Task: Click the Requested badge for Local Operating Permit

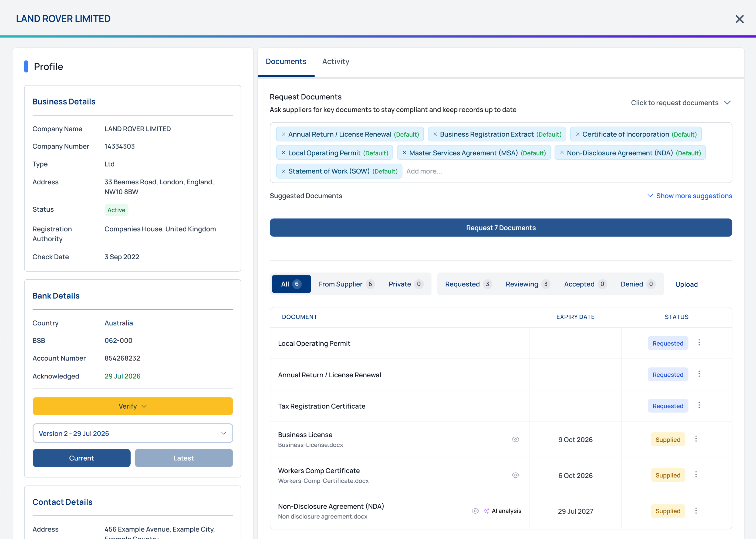Action: click(x=668, y=343)
